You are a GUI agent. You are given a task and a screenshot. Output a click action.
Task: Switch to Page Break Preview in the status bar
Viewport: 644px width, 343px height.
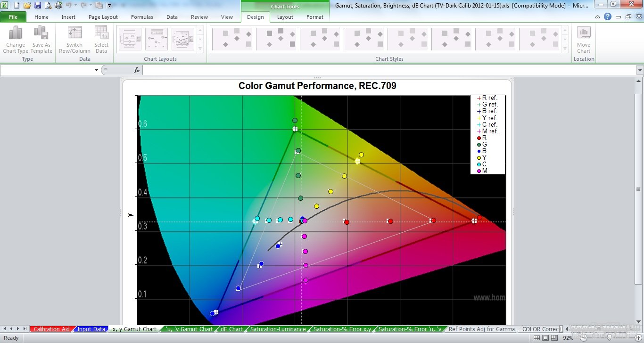point(554,338)
